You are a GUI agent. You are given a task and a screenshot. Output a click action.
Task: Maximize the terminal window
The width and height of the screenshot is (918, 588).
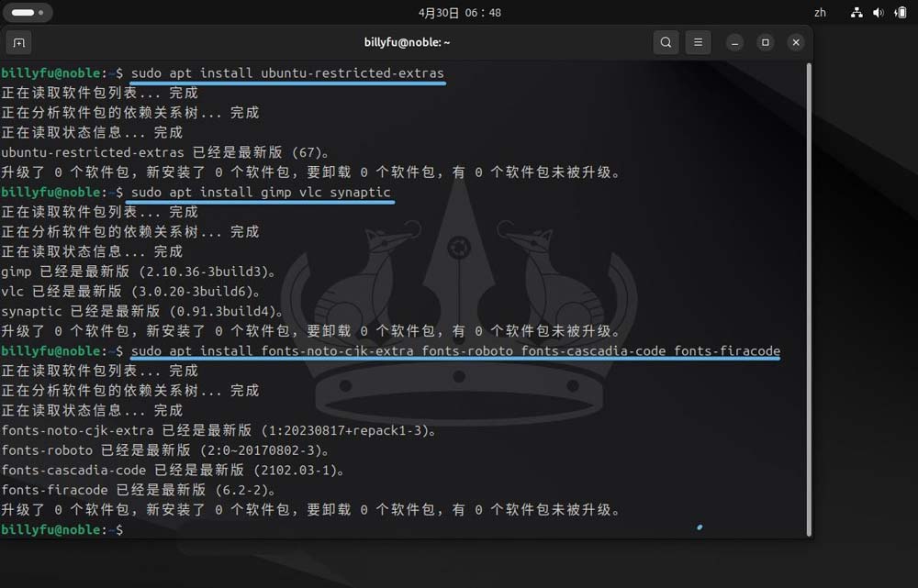click(x=765, y=42)
